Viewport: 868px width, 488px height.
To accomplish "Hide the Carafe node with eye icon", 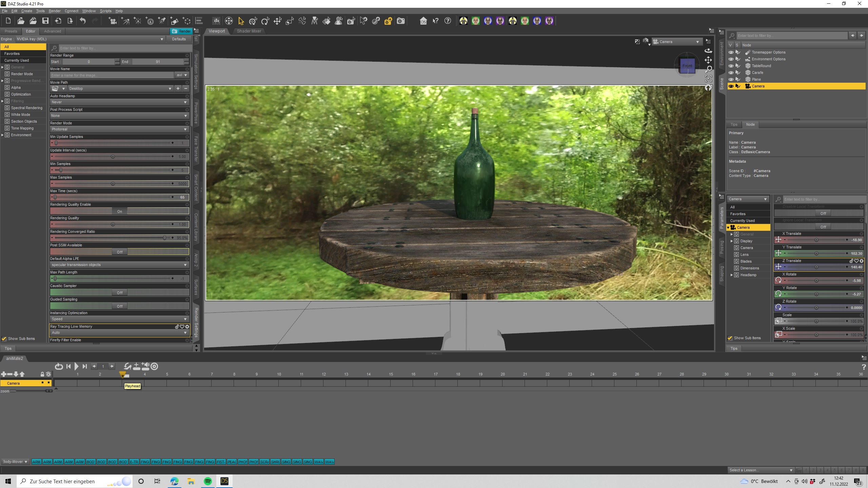I will [x=731, y=73].
